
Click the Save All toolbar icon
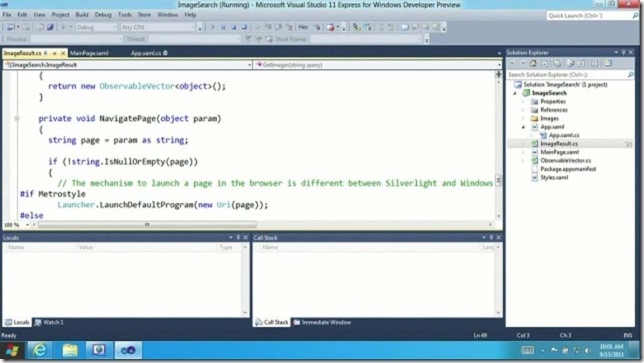tap(50, 27)
